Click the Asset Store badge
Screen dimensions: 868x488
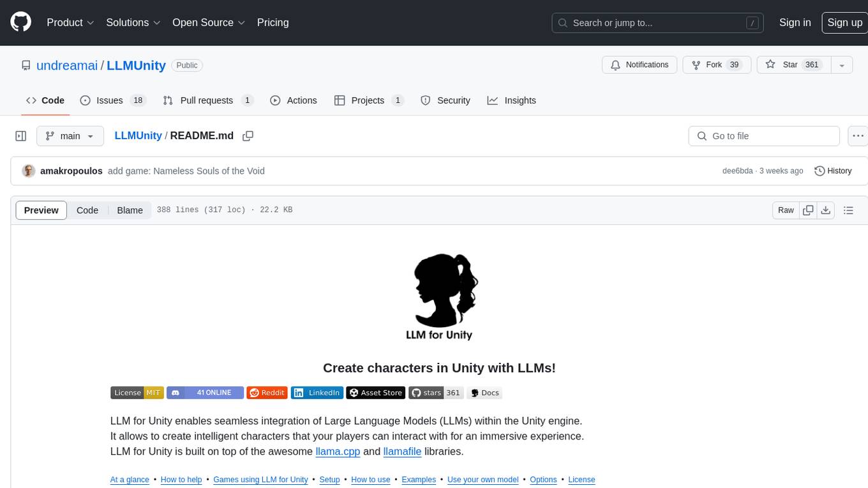coord(376,393)
